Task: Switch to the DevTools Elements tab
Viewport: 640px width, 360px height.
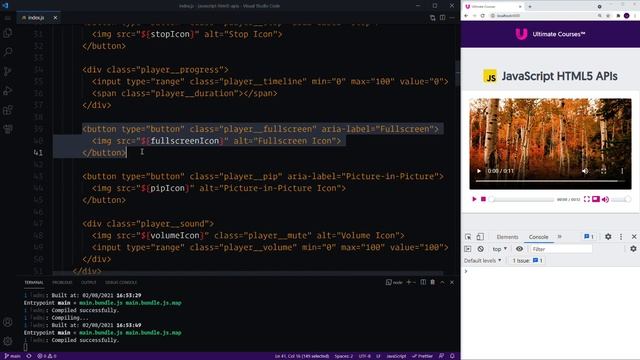Action: click(x=507, y=237)
